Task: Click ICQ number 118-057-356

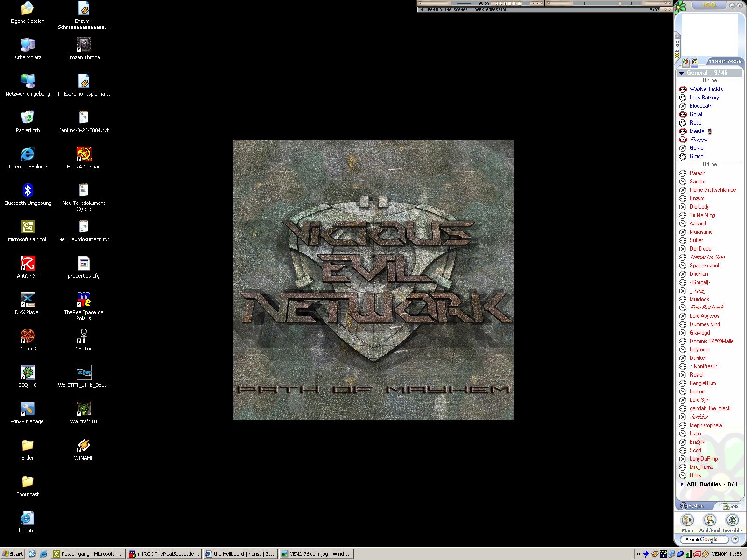Action: [x=725, y=62]
